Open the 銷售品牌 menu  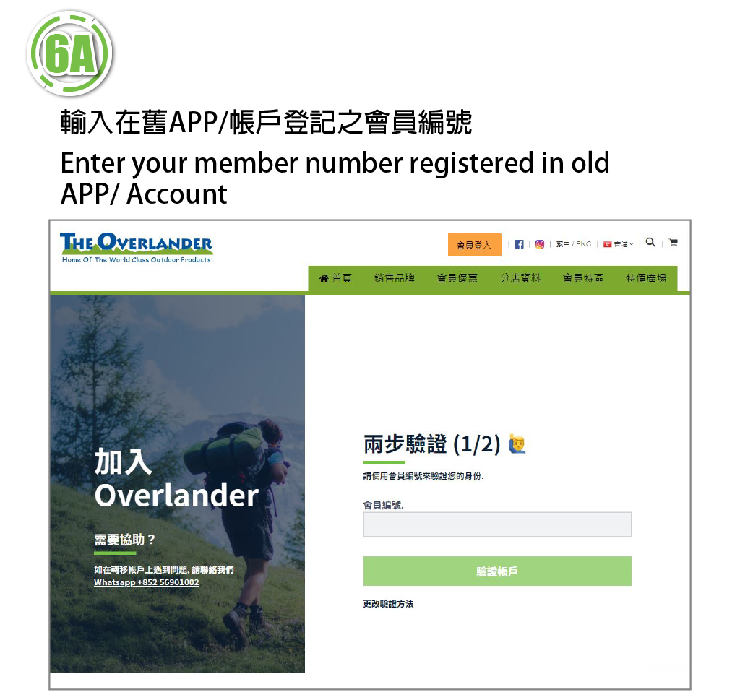(395, 278)
